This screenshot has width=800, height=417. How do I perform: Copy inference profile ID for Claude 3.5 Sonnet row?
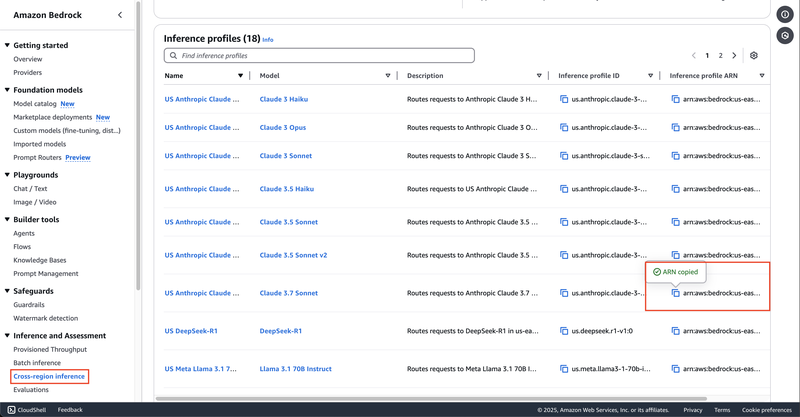click(x=564, y=222)
